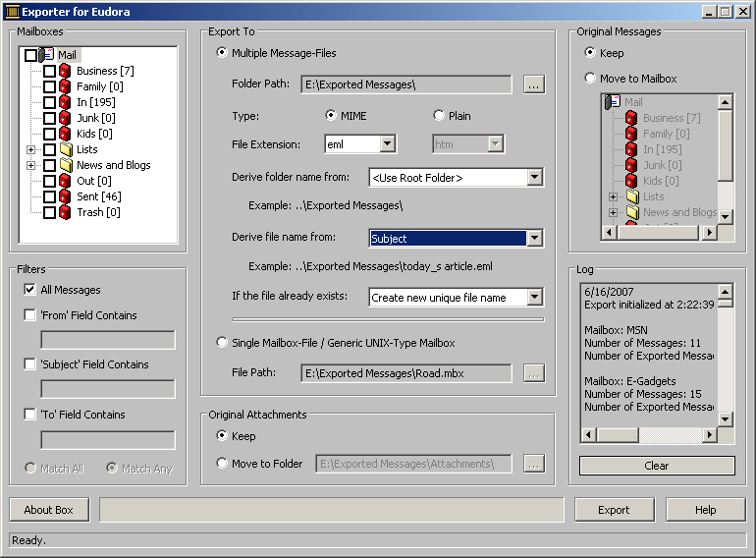Image resolution: width=756 pixels, height=558 pixels.
Task: Check the Family mailbox checkbox
Action: coord(49,86)
